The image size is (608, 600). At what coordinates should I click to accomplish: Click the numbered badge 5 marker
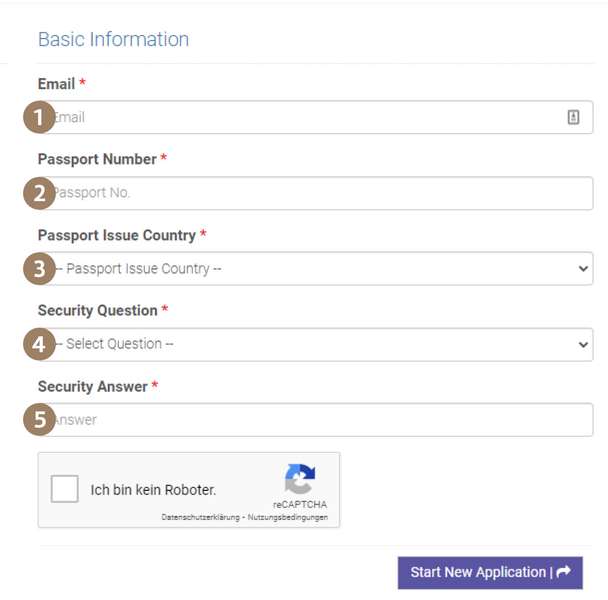click(x=39, y=420)
